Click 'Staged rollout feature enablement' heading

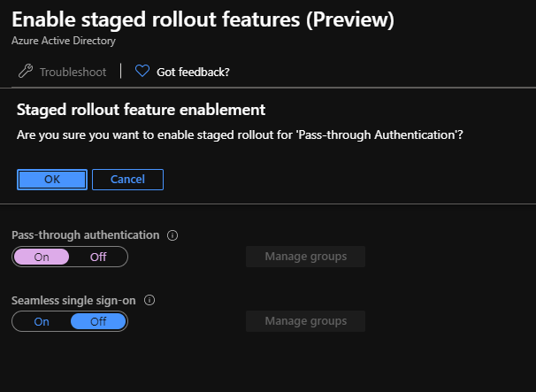(142, 110)
